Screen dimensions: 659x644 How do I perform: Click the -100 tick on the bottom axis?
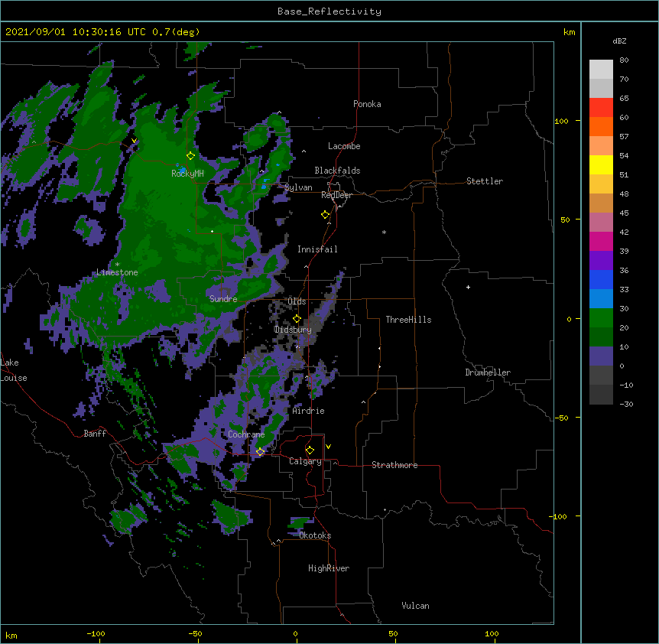point(96,633)
